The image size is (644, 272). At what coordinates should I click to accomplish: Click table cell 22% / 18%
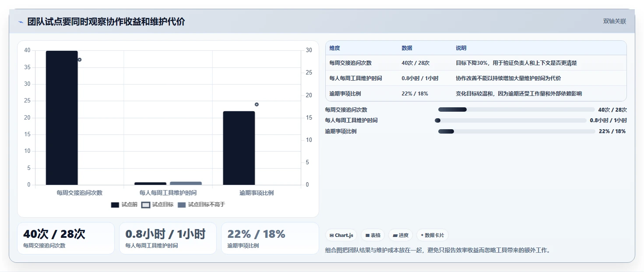coord(415,94)
